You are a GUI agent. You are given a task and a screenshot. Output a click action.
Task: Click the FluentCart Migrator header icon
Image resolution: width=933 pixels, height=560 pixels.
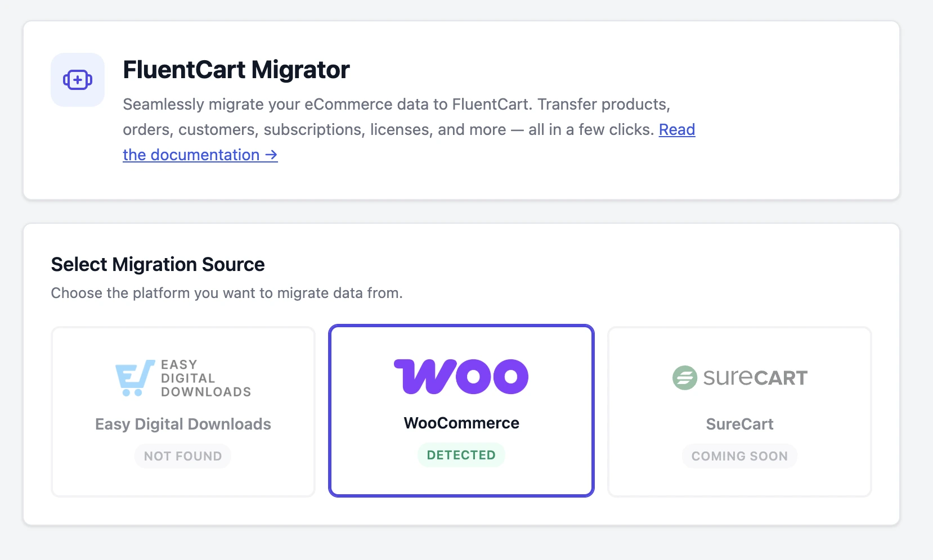[x=78, y=80]
